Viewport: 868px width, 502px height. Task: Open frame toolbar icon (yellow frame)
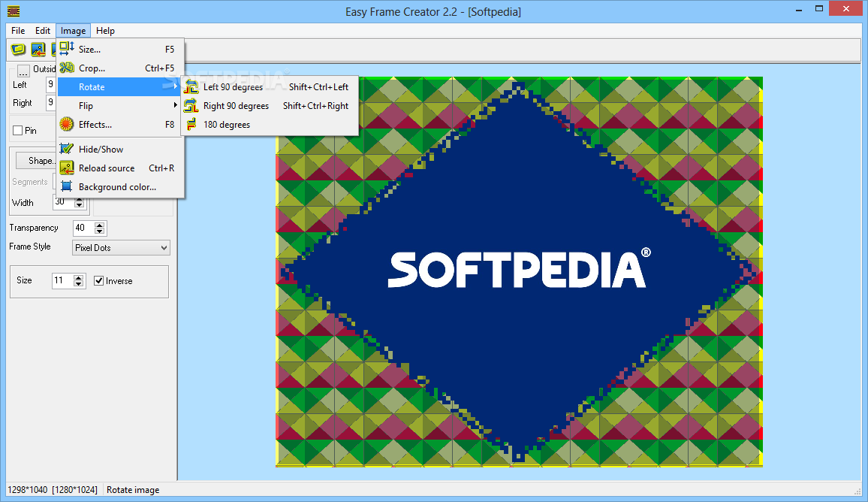point(18,50)
